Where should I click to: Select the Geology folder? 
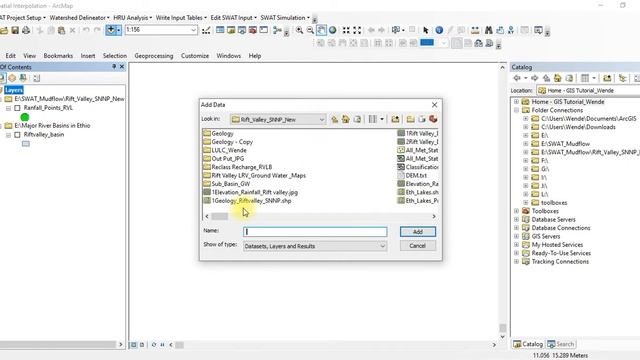tap(218, 133)
